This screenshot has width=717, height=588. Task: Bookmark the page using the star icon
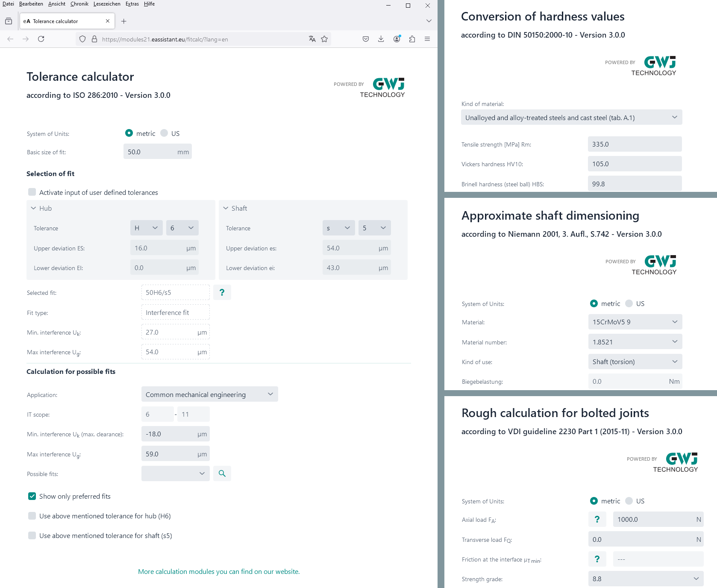click(325, 39)
